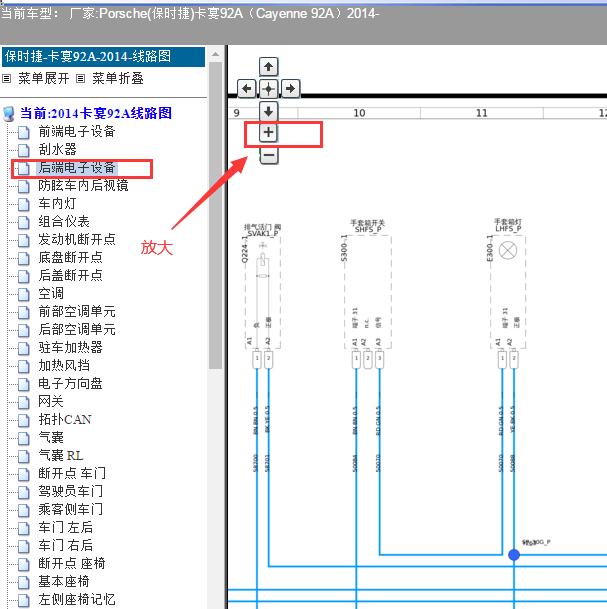Screen dimensions: 607x609
Task: Click page icon next to 乘客侧车门
Action: [x=24, y=510]
